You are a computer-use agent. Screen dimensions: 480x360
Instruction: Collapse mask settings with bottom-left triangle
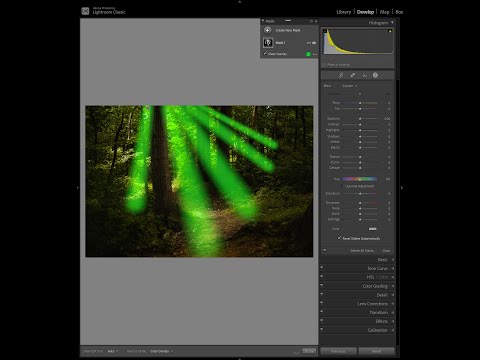point(324,250)
